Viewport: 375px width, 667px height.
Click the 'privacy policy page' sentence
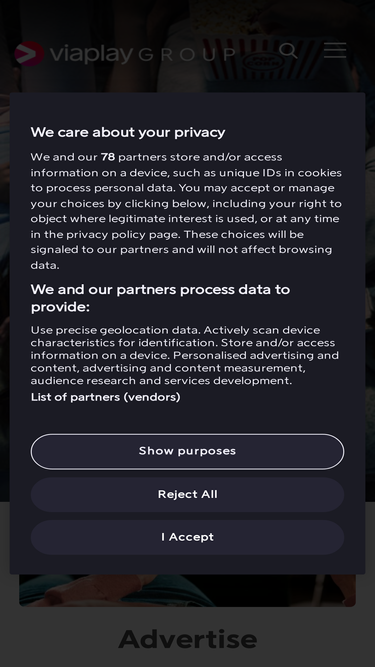123,234
